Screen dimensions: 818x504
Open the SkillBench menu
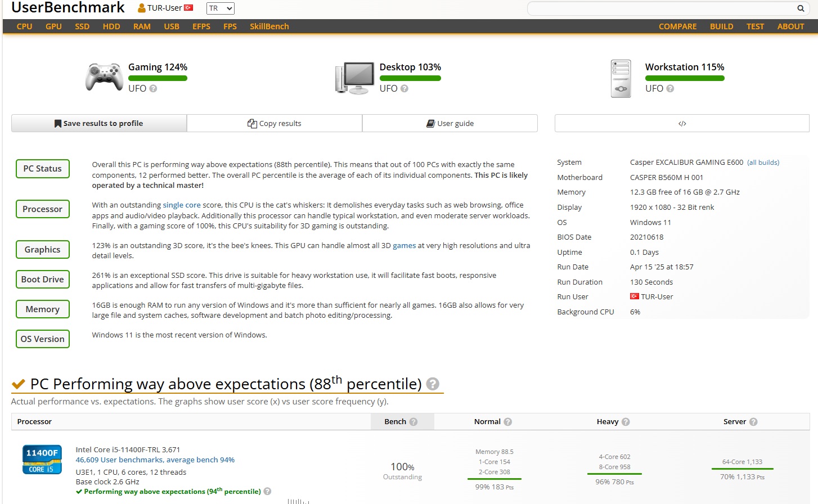click(269, 26)
